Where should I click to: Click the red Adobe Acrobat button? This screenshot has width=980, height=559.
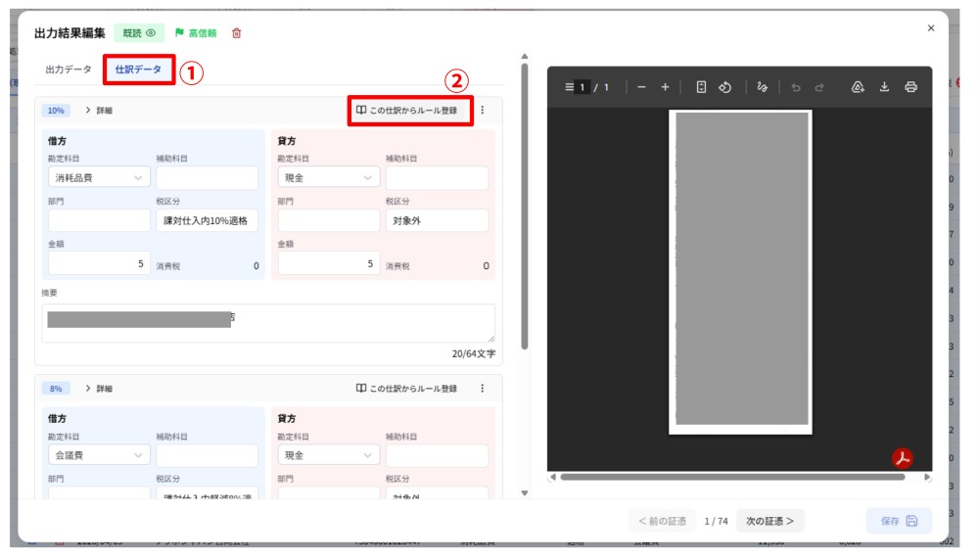click(x=902, y=458)
